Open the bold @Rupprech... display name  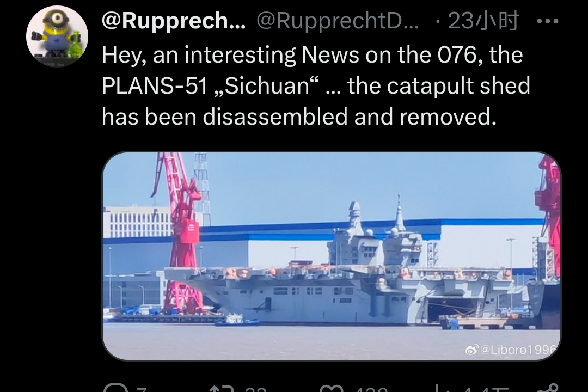[x=174, y=21]
